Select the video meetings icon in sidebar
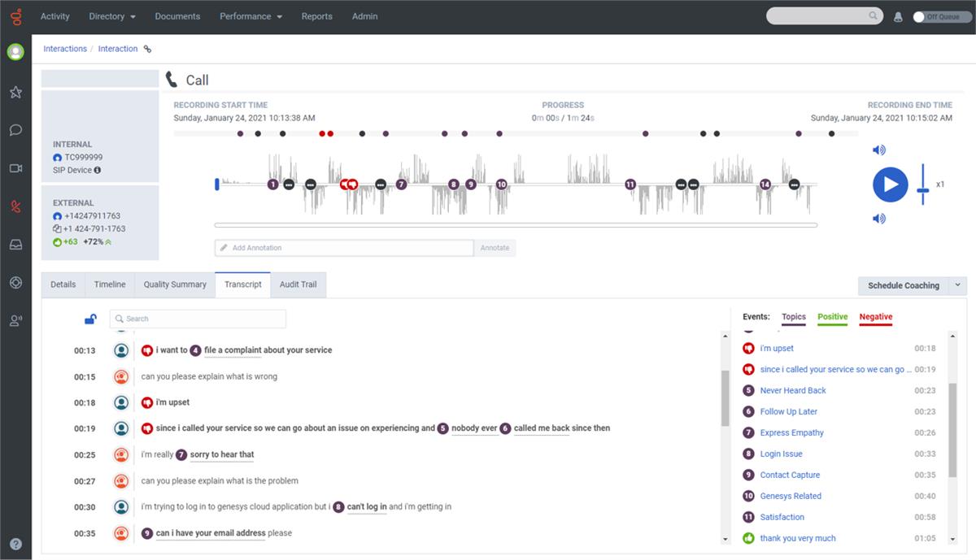Viewport: 976px width, 560px height. tap(15, 167)
